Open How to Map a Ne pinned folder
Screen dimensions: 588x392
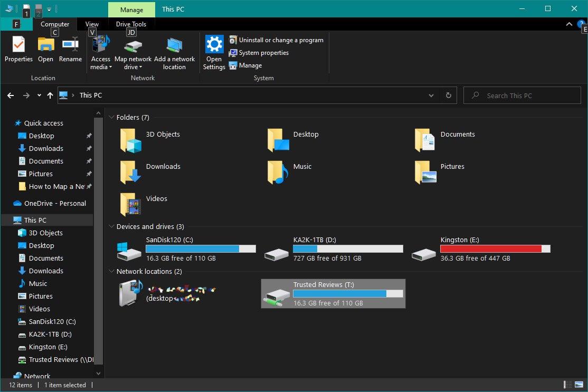click(x=56, y=186)
